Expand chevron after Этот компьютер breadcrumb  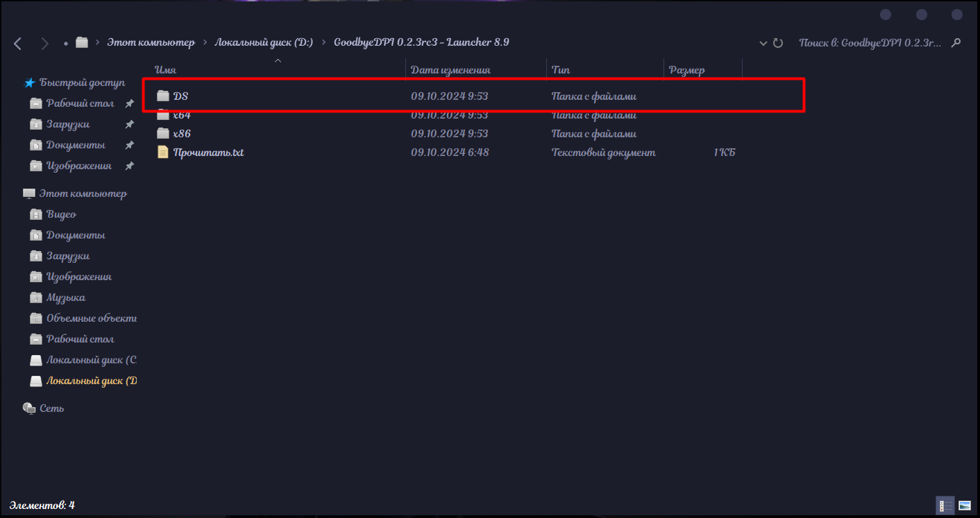205,43
